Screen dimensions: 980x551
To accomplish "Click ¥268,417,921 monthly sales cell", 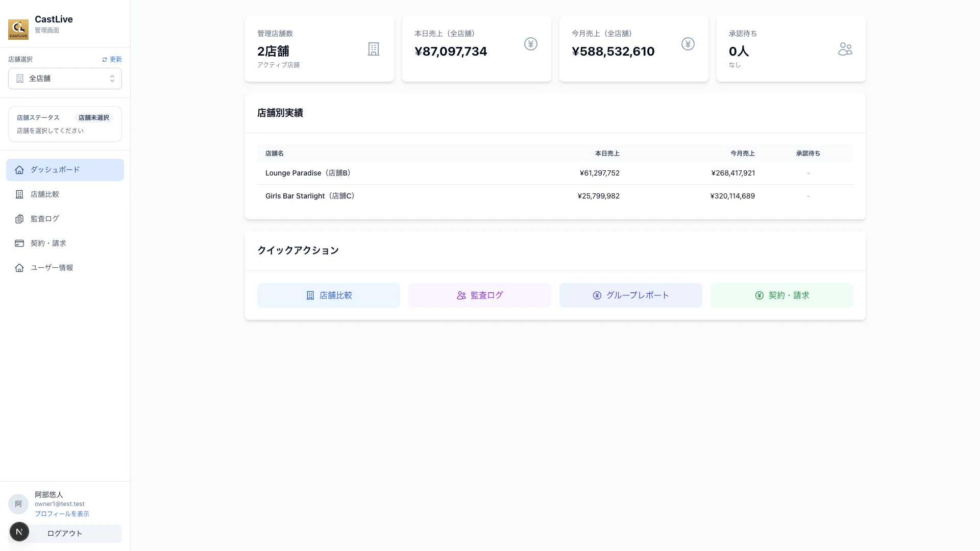I will pos(733,173).
